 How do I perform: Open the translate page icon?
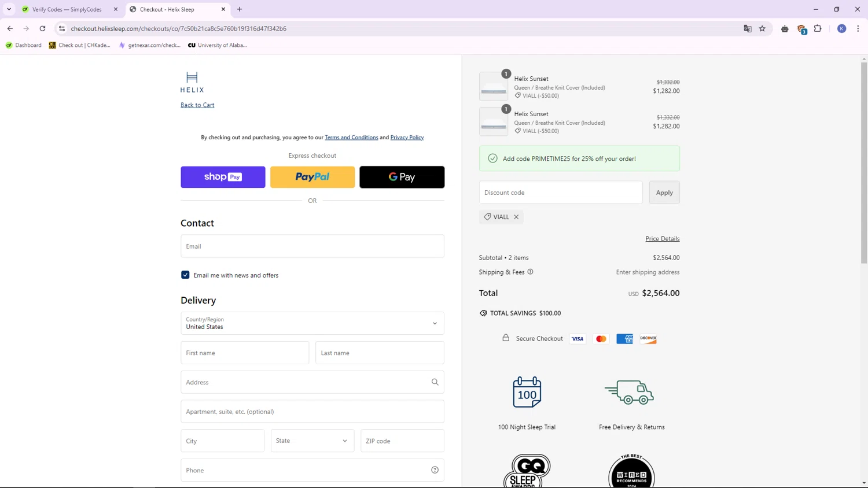pos(748,28)
